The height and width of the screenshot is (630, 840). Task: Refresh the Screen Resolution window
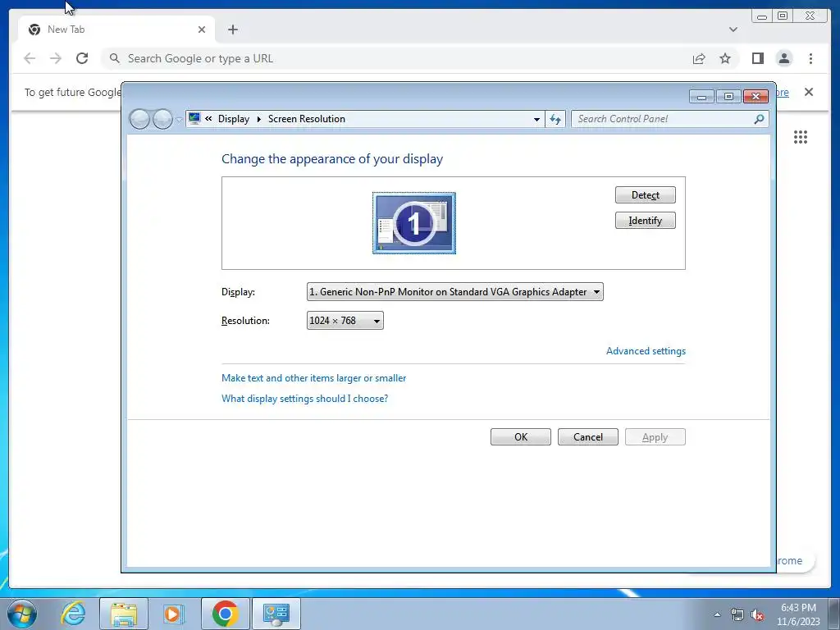point(555,119)
